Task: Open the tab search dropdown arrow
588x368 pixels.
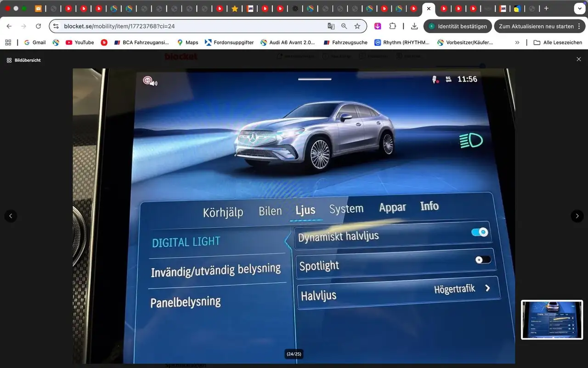Action: [x=579, y=8]
